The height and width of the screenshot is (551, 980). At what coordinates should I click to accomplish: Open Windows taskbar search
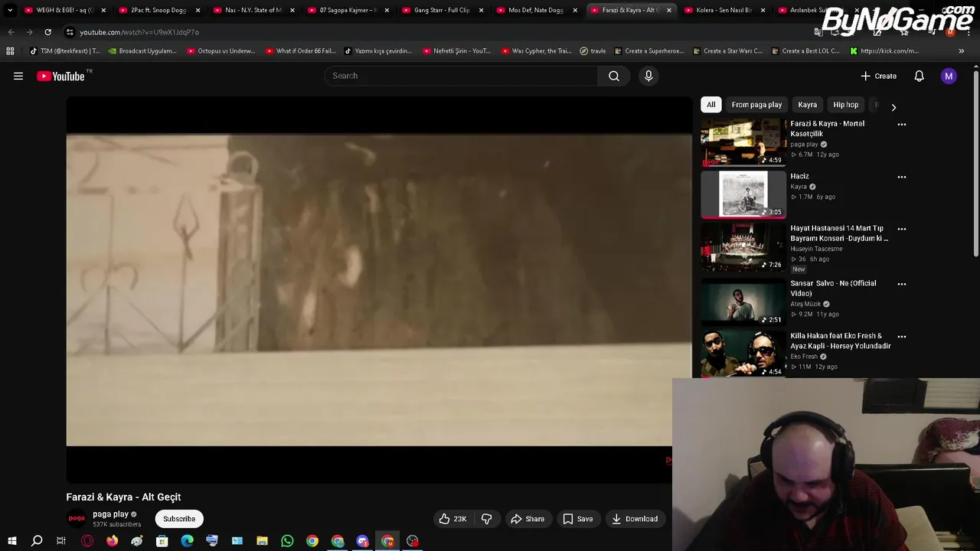37,541
